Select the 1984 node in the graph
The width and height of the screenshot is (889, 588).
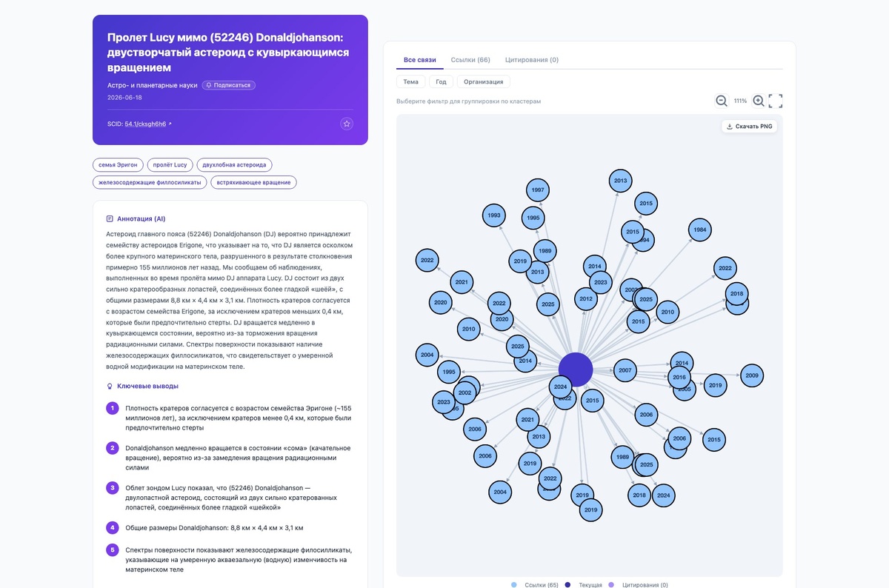point(699,230)
